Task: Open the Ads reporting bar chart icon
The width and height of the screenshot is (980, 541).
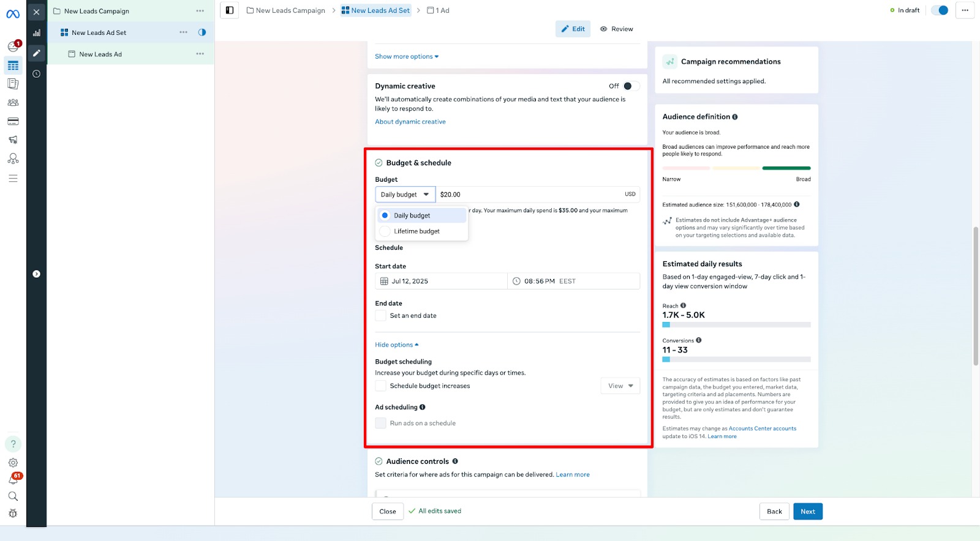Action: coord(37,33)
